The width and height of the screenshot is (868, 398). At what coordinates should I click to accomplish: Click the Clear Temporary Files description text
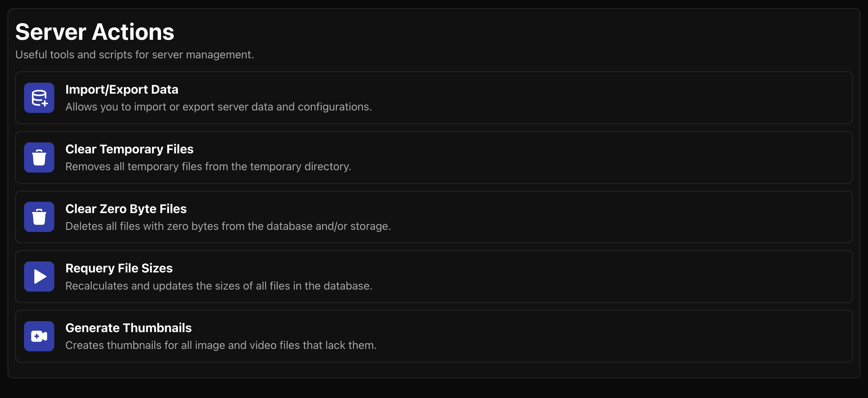pos(208,166)
